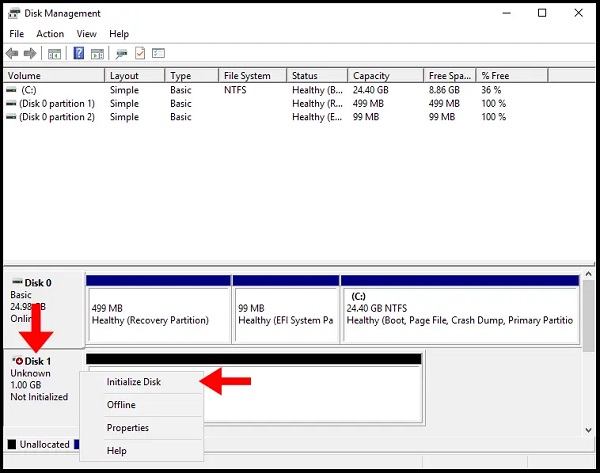600x473 pixels.
Task: Choose Offline from context menu
Action: click(142, 405)
